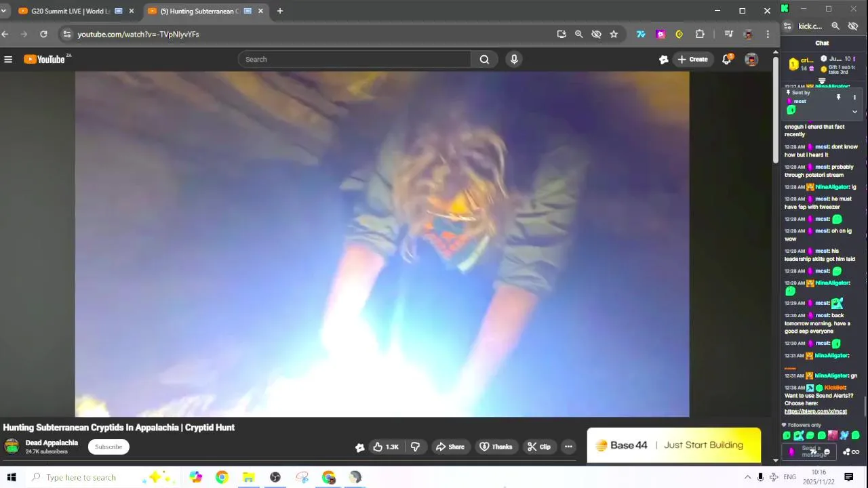Viewport: 868px width, 488px height.
Task: Subscribe to Dead Appalachia channel
Action: pos(108,447)
